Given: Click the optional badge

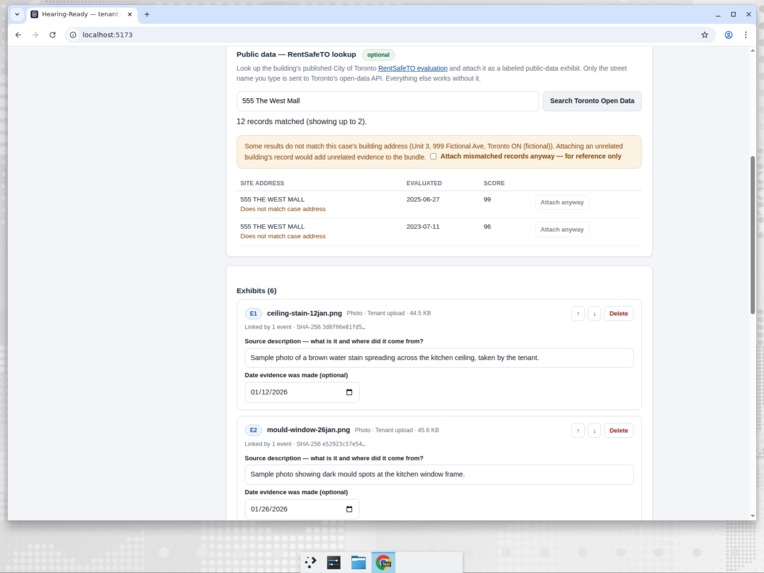Looking at the screenshot, I should (x=378, y=55).
